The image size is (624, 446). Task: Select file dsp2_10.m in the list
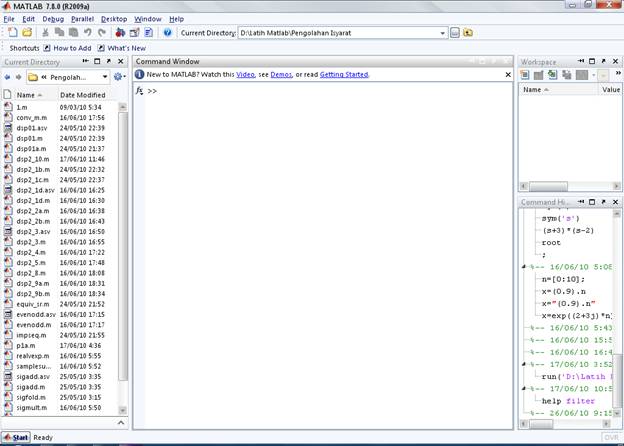[x=33, y=158]
